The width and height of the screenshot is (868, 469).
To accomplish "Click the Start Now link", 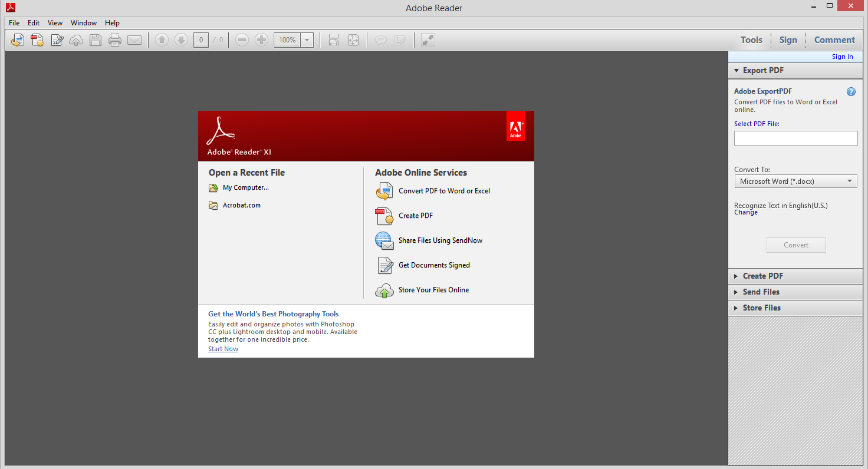I will [x=223, y=348].
